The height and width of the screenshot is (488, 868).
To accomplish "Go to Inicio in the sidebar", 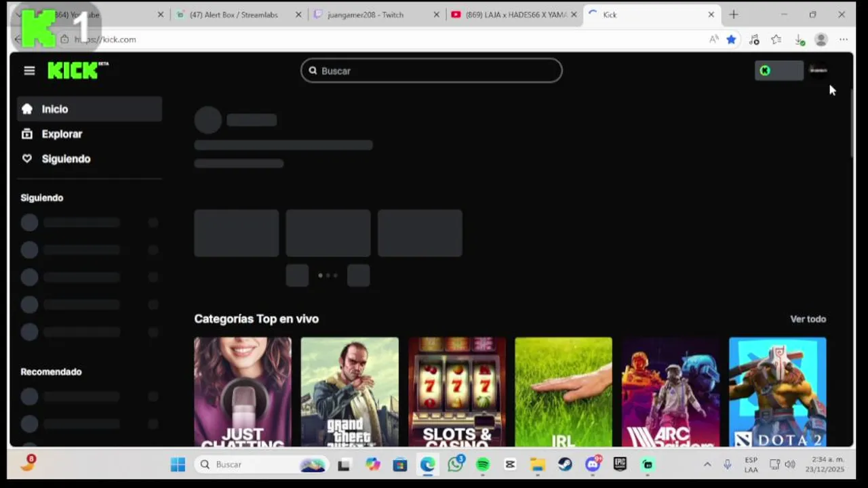I will point(90,109).
